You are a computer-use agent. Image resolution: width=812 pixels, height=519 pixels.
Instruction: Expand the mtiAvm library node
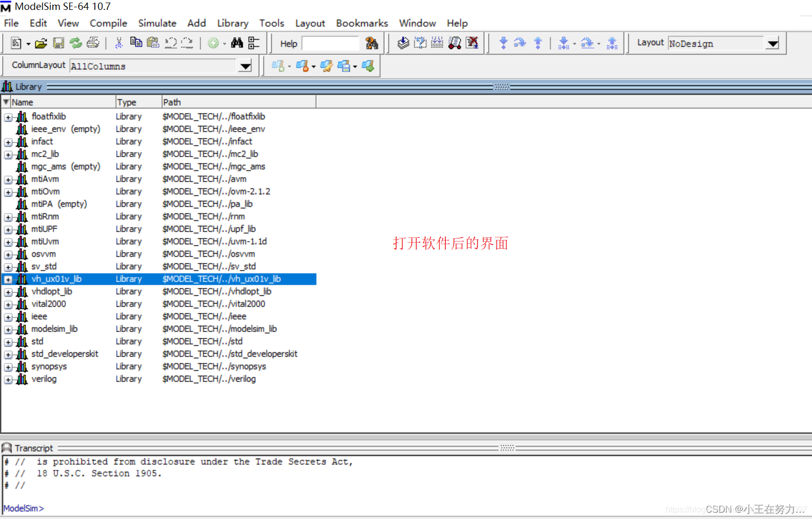click(8, 180)
